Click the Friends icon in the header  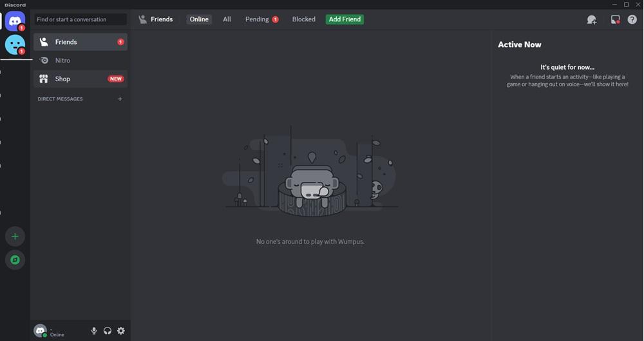coord(142,19)
